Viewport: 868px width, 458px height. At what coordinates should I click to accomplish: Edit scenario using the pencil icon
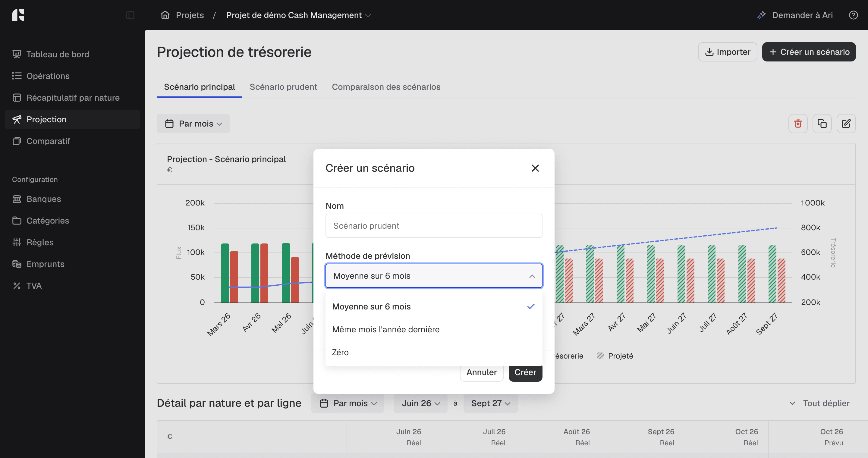tap(846, 124)
